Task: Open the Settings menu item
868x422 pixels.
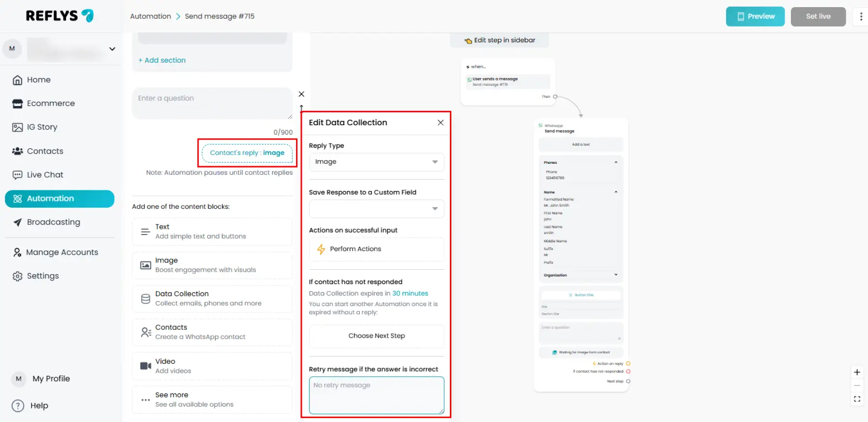Action: coord(42,276)
